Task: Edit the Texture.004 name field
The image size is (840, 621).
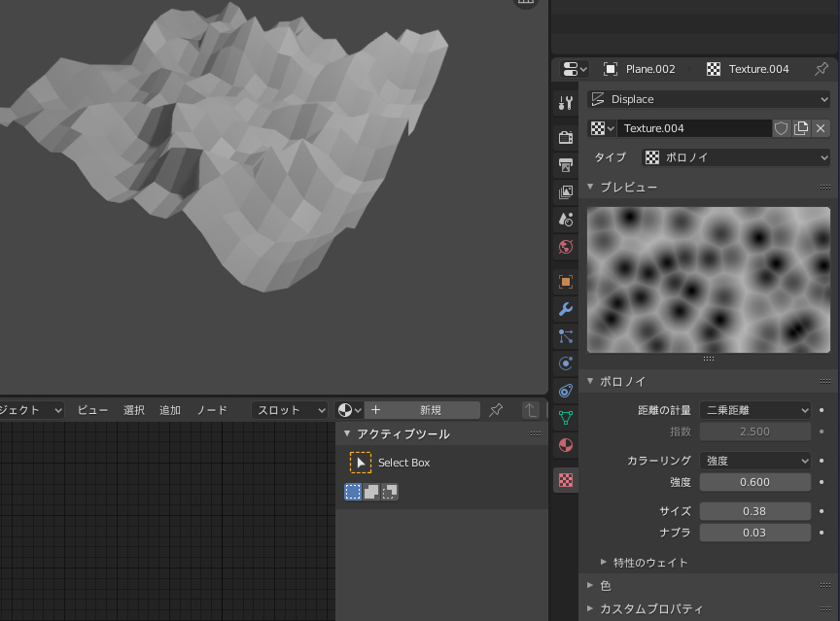Action: [694, 128]
